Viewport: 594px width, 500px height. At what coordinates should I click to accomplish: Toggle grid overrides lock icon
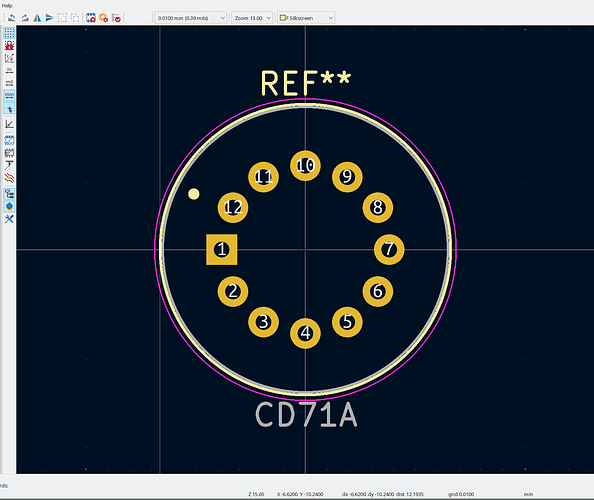[x=9, y=45]
